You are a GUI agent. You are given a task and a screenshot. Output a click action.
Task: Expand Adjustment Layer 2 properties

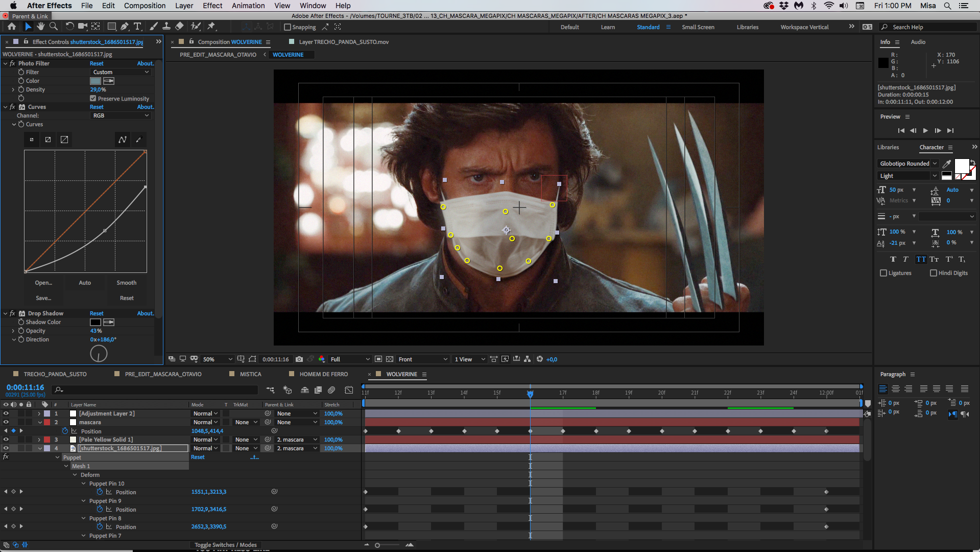click(39, 413)
